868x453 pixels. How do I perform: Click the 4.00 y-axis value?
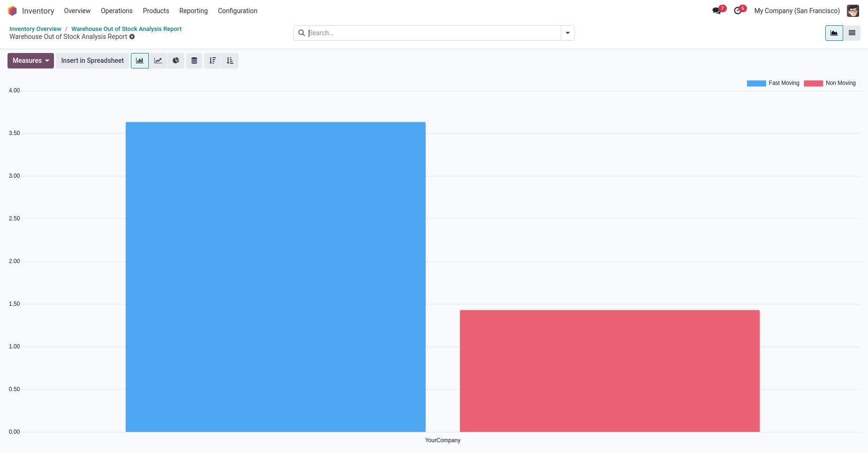pyautogui.click(x=15, y=91)
